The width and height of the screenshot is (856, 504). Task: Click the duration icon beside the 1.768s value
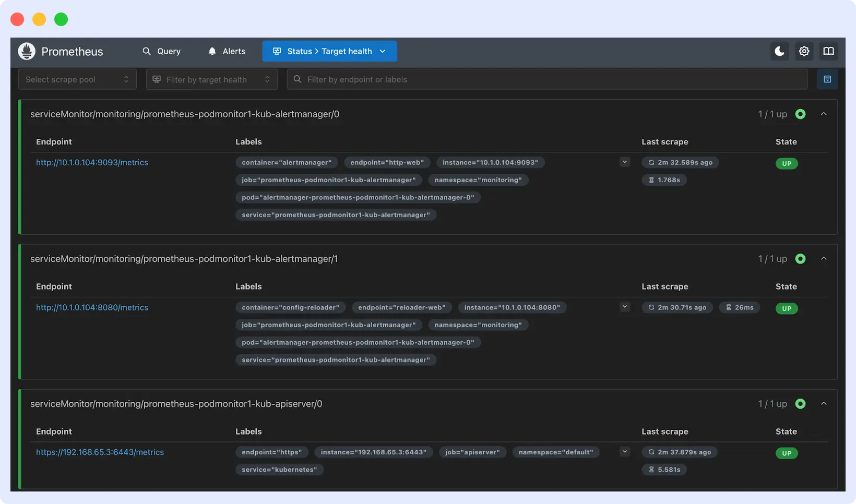point(650,179)
